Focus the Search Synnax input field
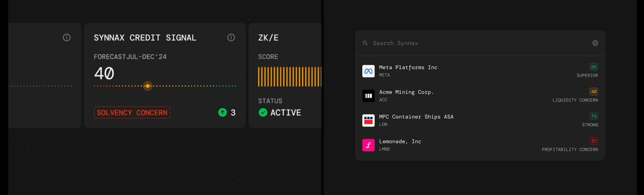 pos(472,43)
